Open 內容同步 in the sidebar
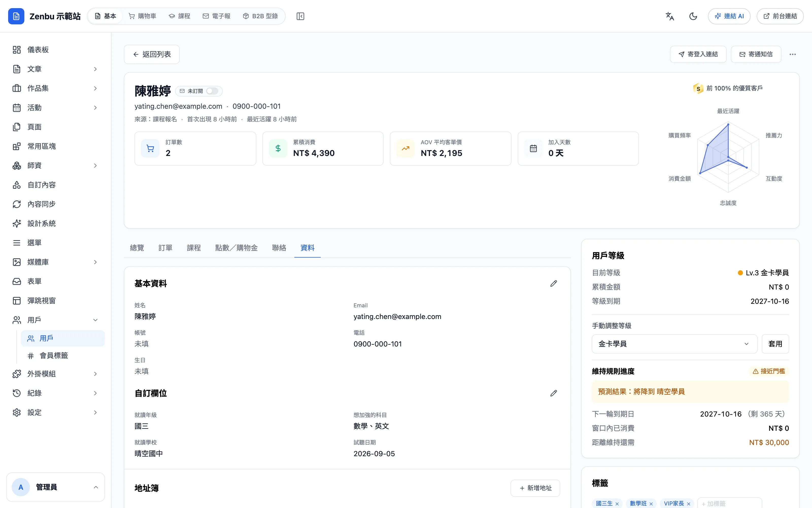The image size is (812, 508). coord(56,204)
